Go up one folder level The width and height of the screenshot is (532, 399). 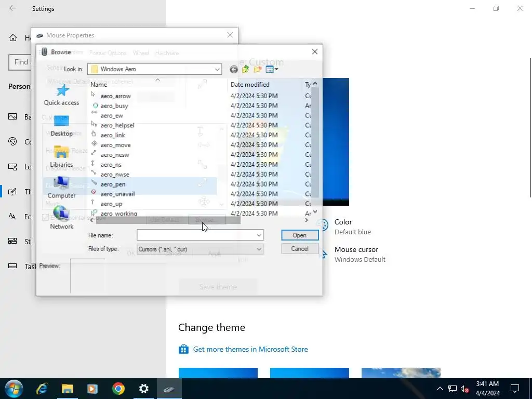[x=245, y=70]
